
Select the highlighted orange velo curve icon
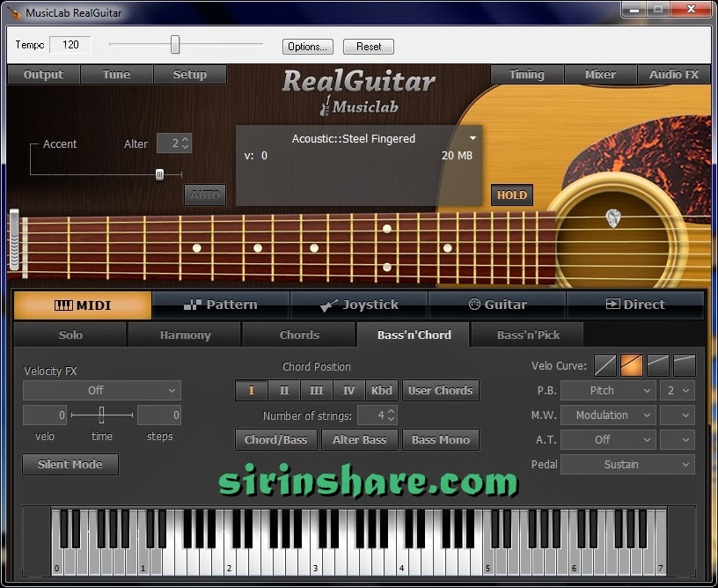pos(632,365)
